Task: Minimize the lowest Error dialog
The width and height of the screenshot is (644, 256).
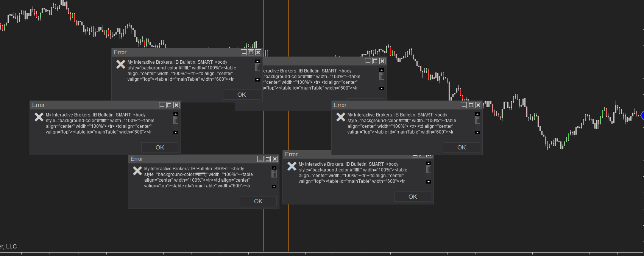Action: [x=260, y=159]
